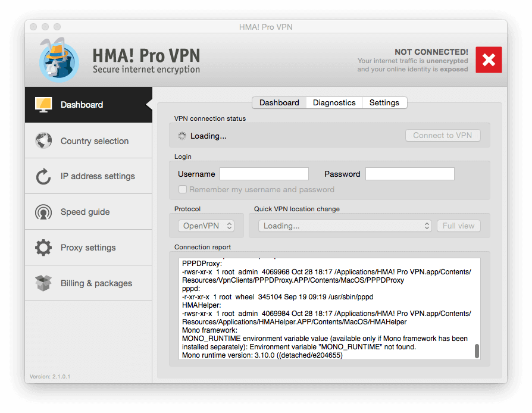Click the Full view button

[459, 226]
